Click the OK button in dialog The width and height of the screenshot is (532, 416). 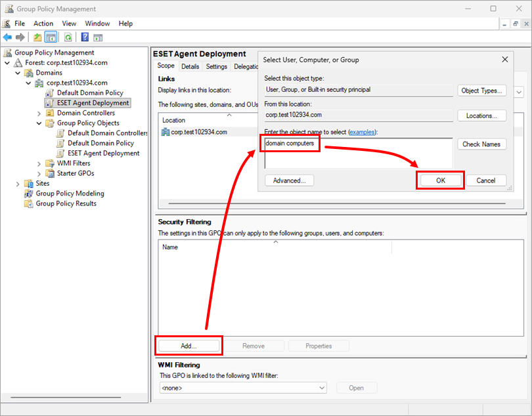point(441,180)
